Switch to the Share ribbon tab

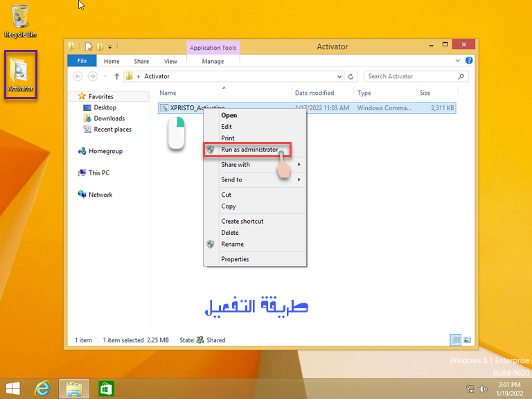(x=141, y=62)
